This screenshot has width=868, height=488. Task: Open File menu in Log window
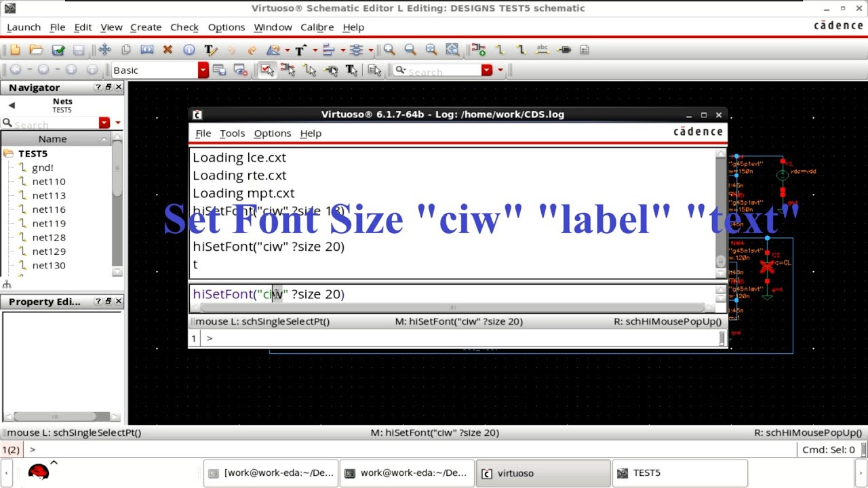(x=203, y=134)
